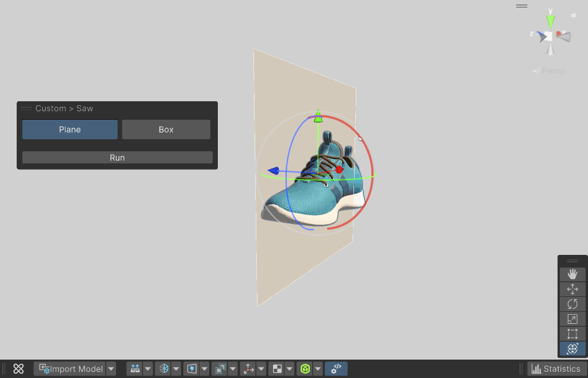This screenshot has width=588, height=378.
Task: Open dropdown next to green cube icon
Action: click(317, 369)
